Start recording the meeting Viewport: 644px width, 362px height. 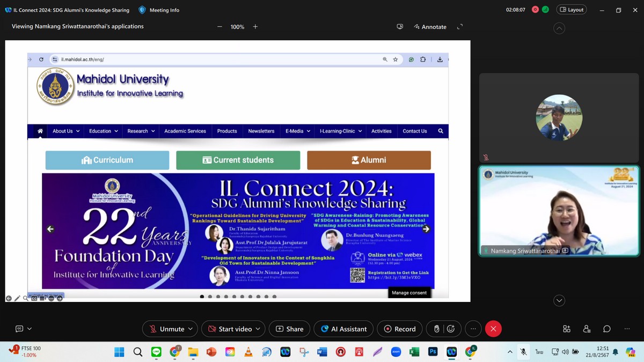click(x=400, y=329)
